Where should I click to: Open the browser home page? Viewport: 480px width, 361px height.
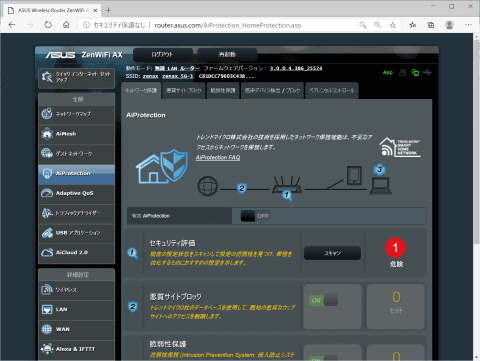tap(66, 25)
